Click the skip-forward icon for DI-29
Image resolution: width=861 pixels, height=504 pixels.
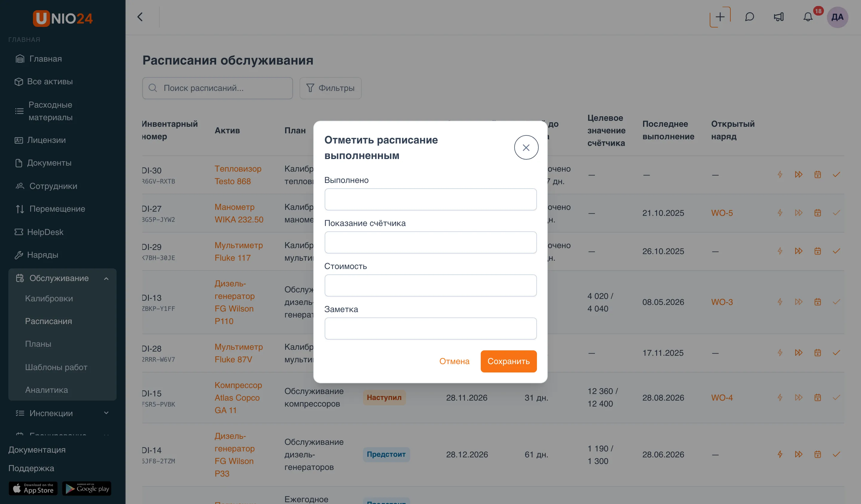point(799,251)
